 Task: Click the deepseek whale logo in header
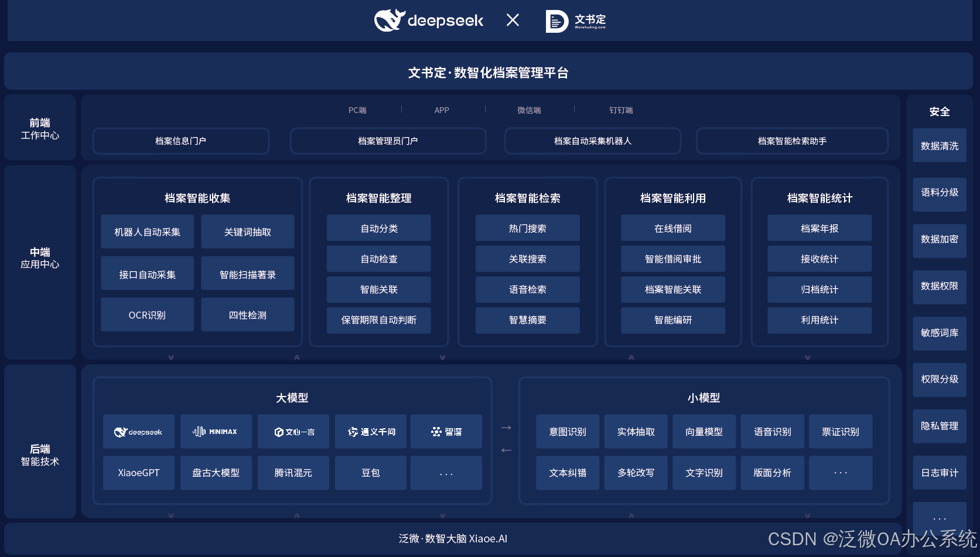click(x=390, y=20)
